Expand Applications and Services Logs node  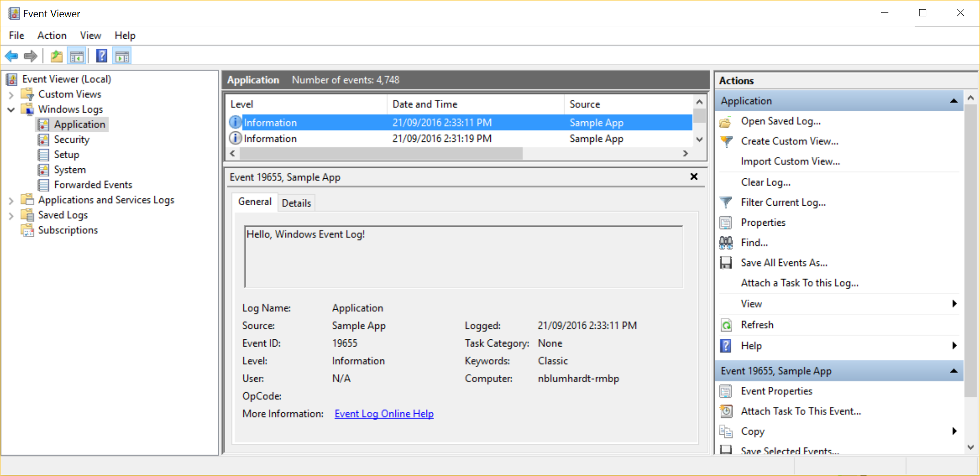tap(11, 200)
